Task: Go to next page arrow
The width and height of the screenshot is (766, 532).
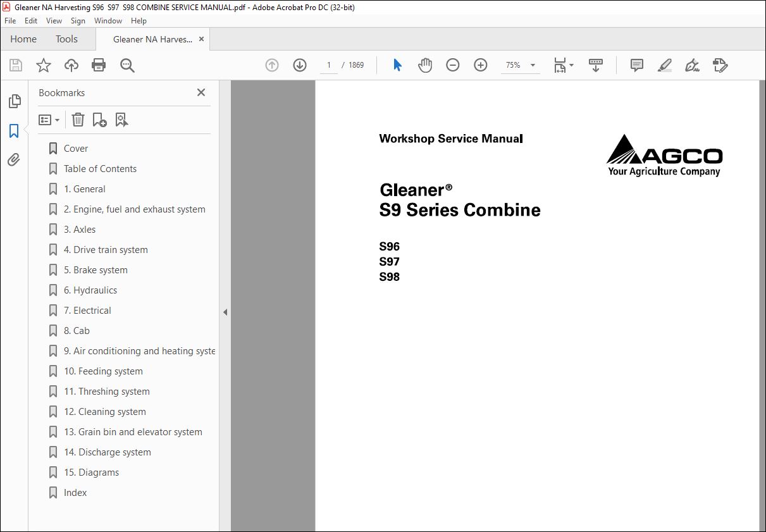Action: (x=300, y=65)
